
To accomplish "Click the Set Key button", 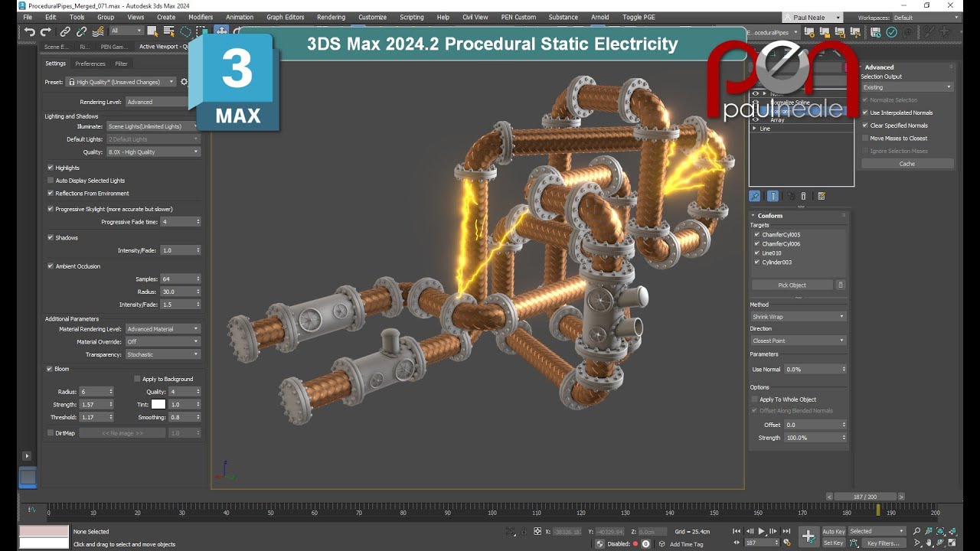I will (x=834, y=543).
